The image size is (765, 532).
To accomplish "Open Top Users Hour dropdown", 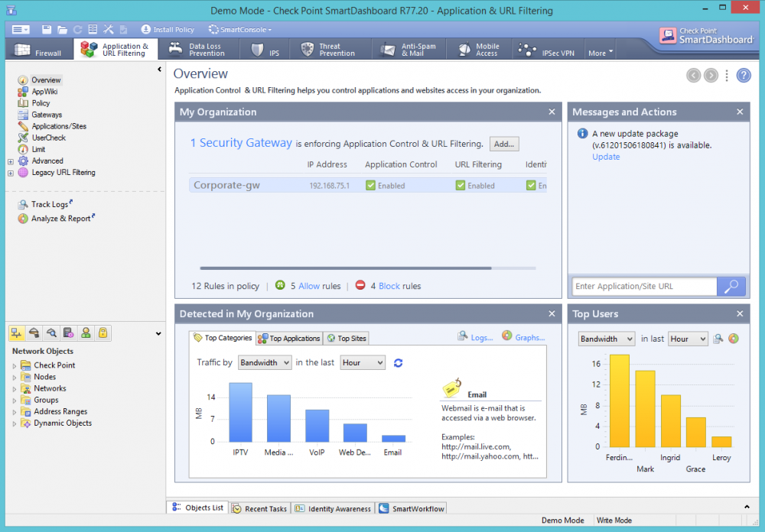I will (688, 339).
